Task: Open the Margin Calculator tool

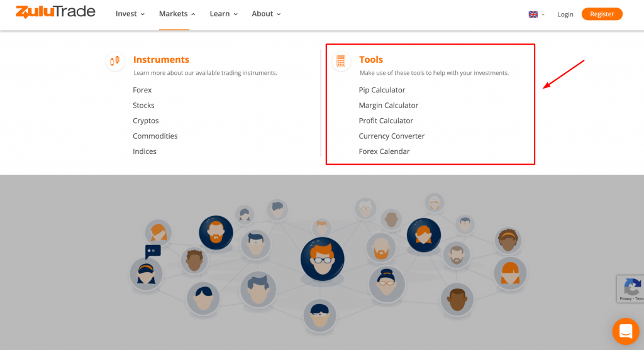Action: (x=389, y=106)
